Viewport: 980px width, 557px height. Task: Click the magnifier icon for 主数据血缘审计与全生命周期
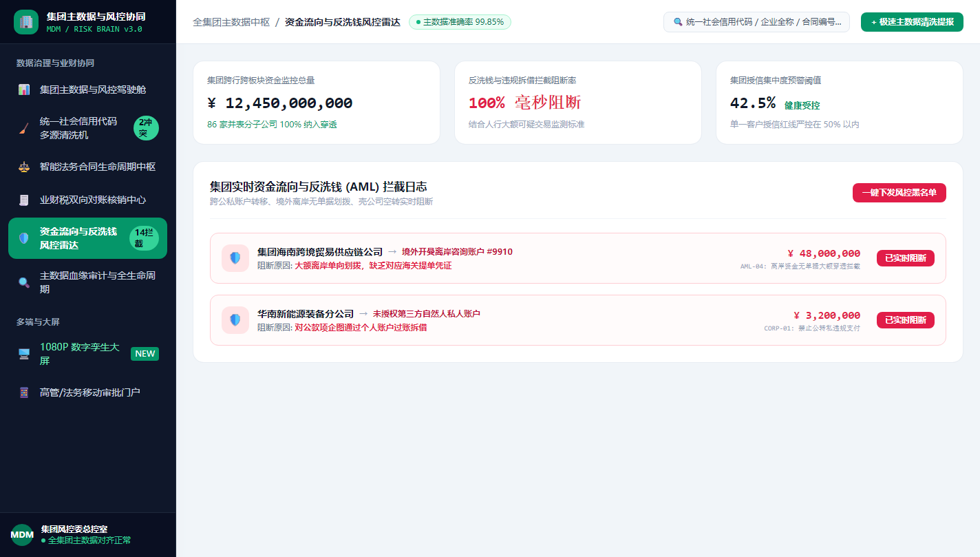[x=24, y=282]
